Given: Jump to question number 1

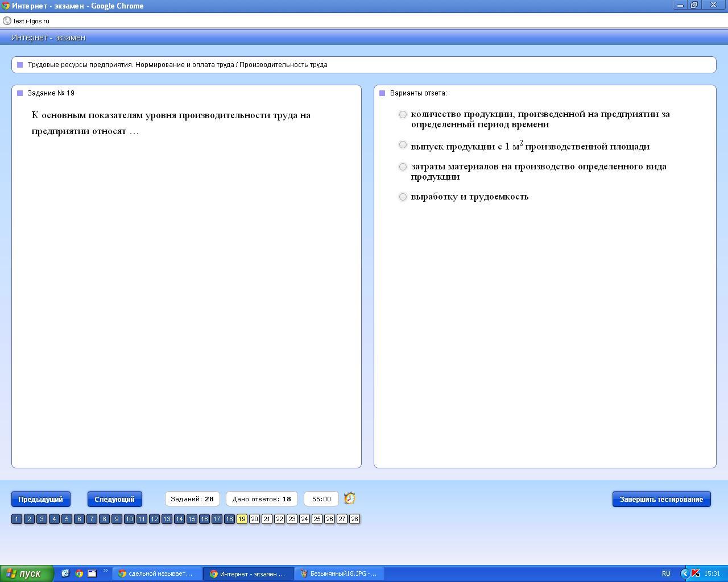Looking at the screenshot, I should (x=16, y=519).
